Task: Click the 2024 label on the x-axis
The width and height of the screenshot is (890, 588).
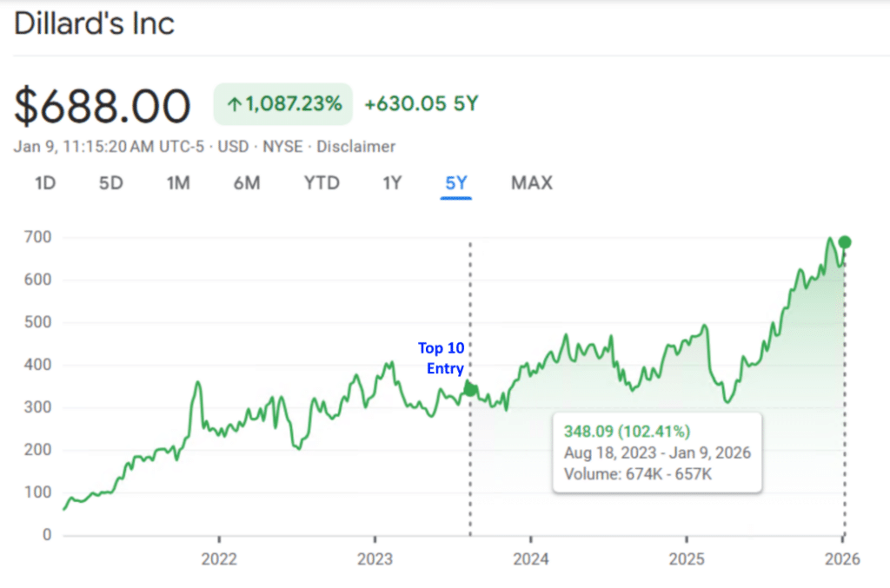Action: (530, 558)
